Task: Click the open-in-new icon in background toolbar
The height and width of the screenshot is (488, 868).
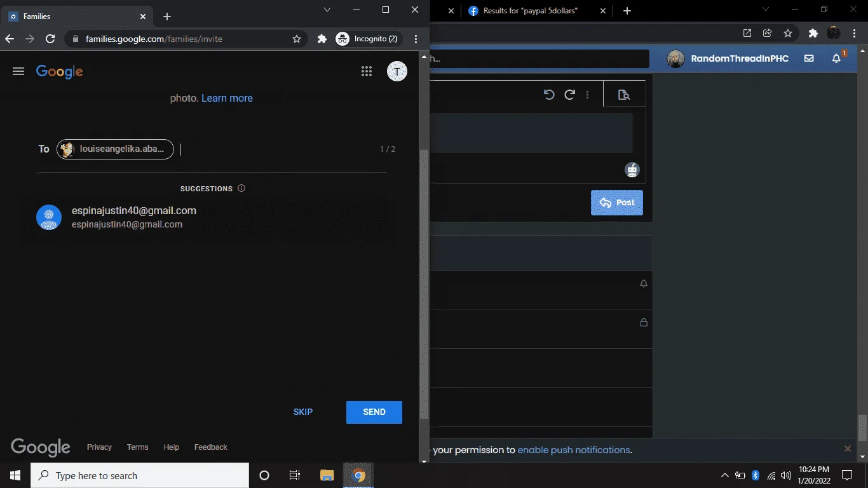Action: pos(747,33)
